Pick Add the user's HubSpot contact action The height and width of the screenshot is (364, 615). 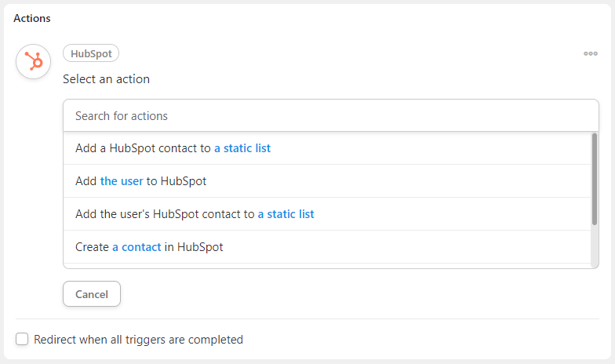pos(327,213)
